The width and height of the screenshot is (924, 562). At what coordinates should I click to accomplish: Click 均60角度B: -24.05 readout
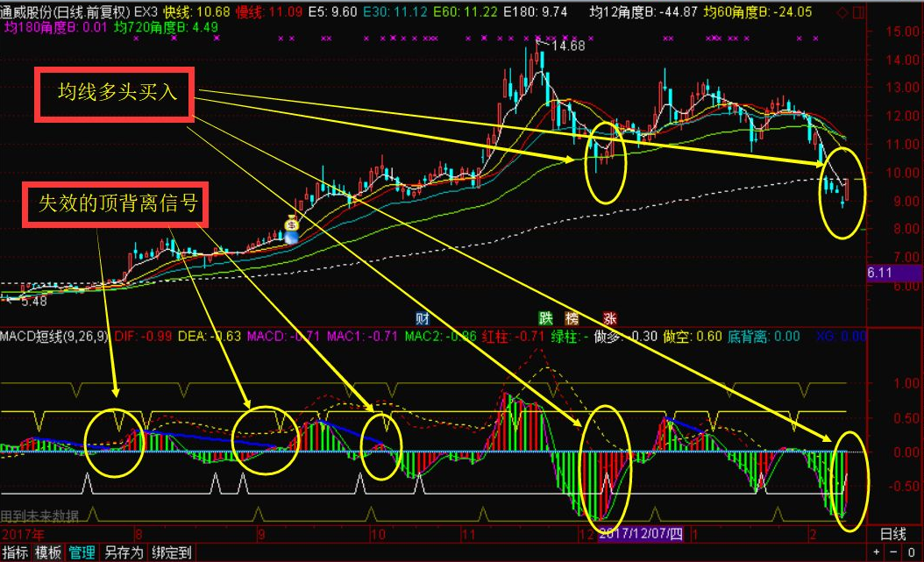pos(757,11)
